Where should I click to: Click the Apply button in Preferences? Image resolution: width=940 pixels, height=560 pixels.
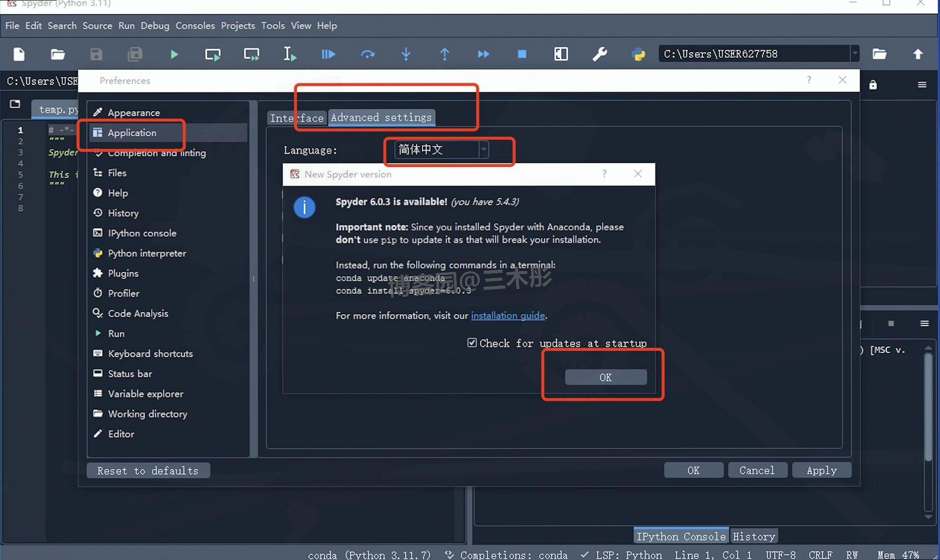821,470
